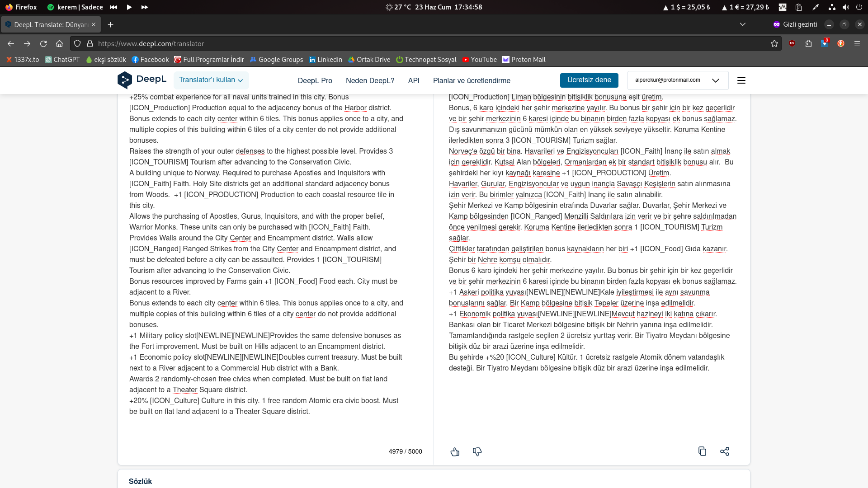Play the Spotify track in top bar
Image resolution: width=868 pixels, height=488 pixels.
pyautogui.click(x=129, y=7)
